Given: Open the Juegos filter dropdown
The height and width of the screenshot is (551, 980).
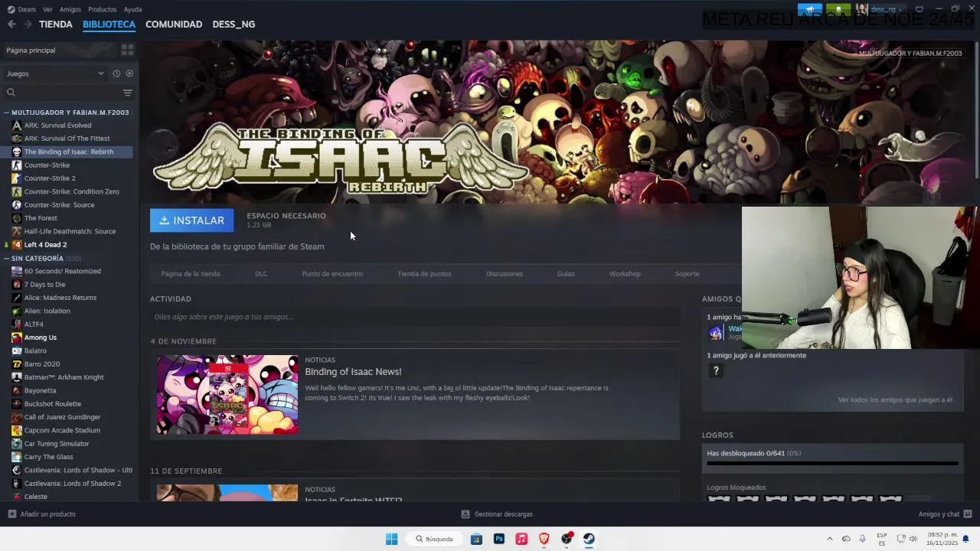Looking at the screenshot, I should 55,73.
